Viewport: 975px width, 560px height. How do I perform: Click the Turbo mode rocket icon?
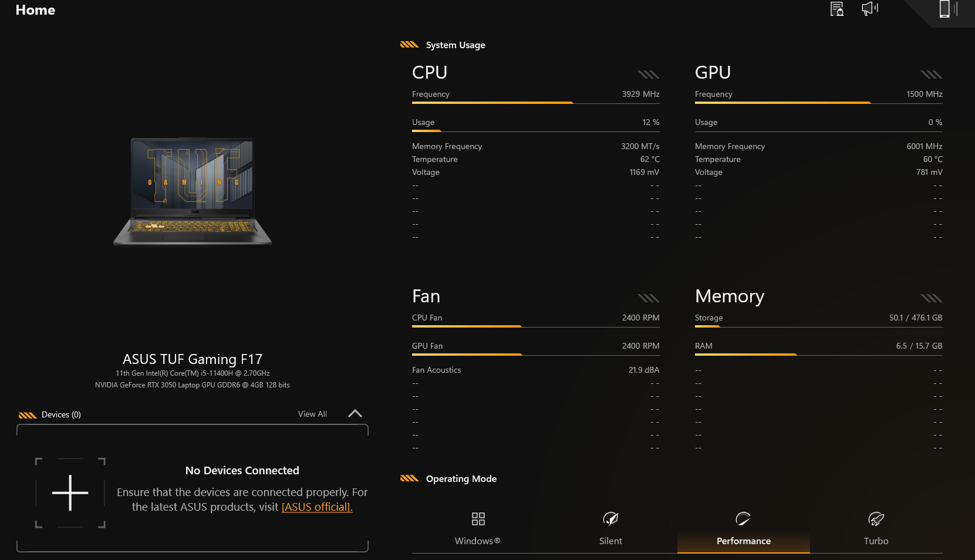[876, 519]
